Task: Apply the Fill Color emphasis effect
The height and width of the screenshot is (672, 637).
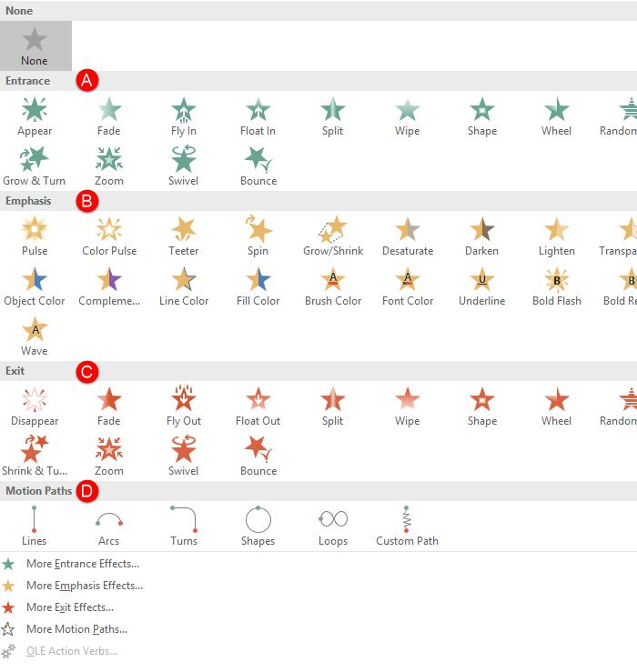Action: [x=258, y=286]
